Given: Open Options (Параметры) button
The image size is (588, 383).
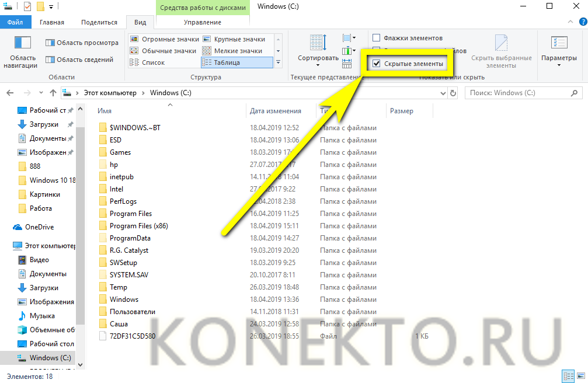Looking at the screenshot, I should [559, 51].
